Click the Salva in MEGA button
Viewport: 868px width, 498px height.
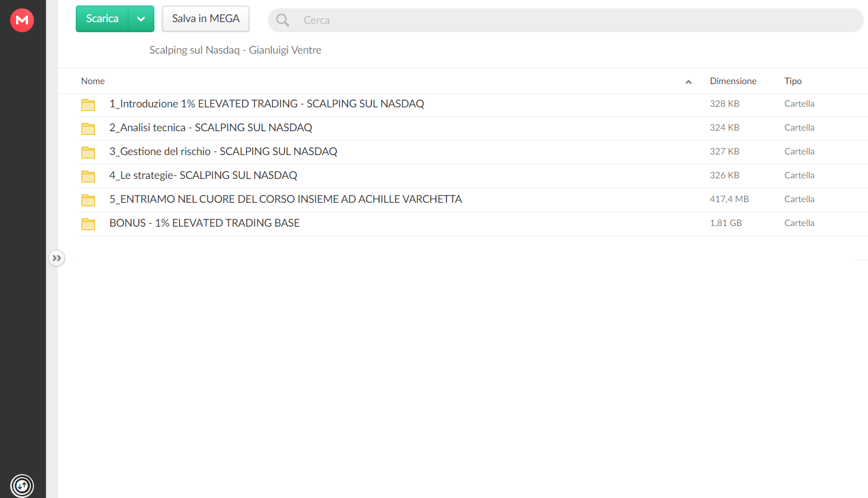click(206, 18)
